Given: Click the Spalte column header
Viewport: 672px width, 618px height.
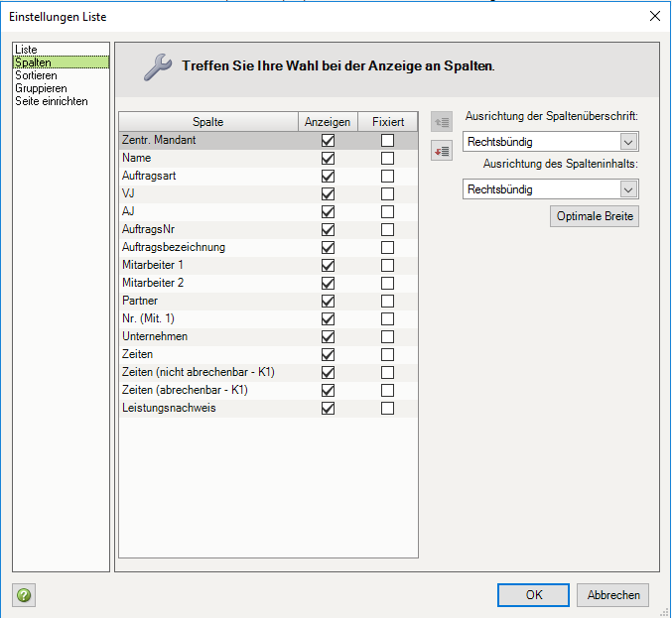Looking at the screenshot, I should pos(208,122).
